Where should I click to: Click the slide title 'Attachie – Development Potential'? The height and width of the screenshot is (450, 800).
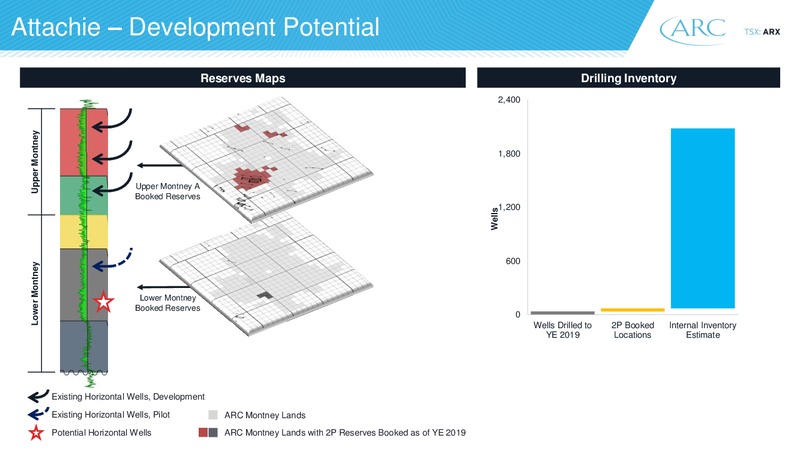[x=195, y=27]
